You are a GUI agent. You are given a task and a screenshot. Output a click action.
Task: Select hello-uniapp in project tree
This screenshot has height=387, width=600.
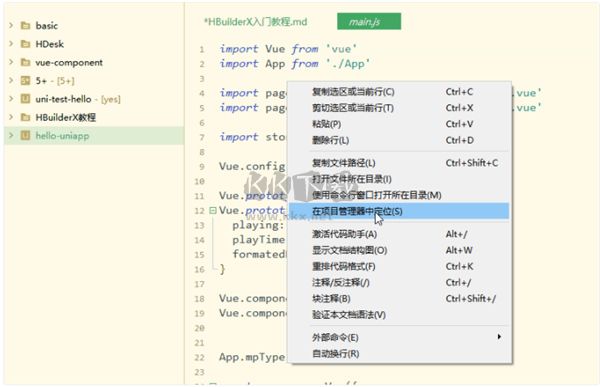pos(62,136)
